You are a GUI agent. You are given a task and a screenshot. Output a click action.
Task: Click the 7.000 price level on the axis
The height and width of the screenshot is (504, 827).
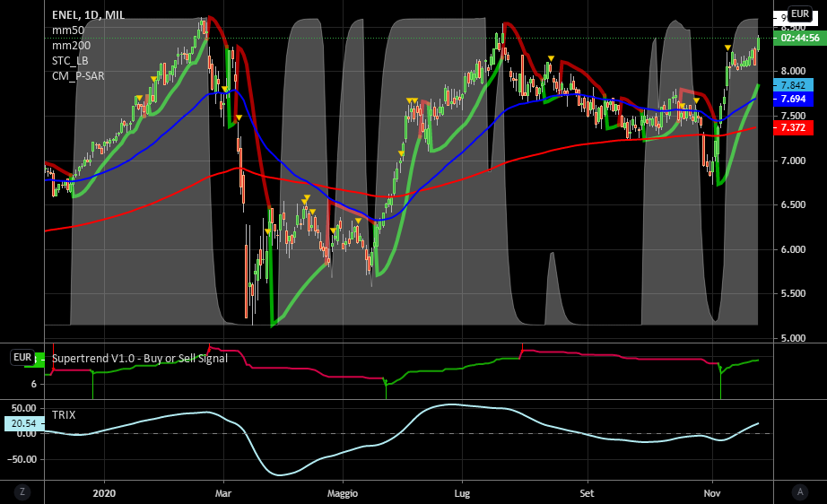[x=793, y=161]
